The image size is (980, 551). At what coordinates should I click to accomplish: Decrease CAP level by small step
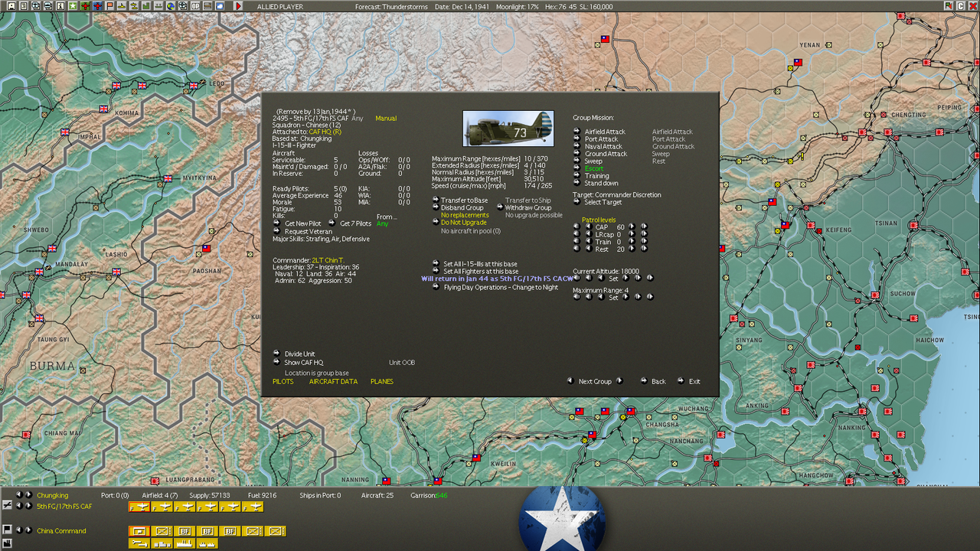589,227
